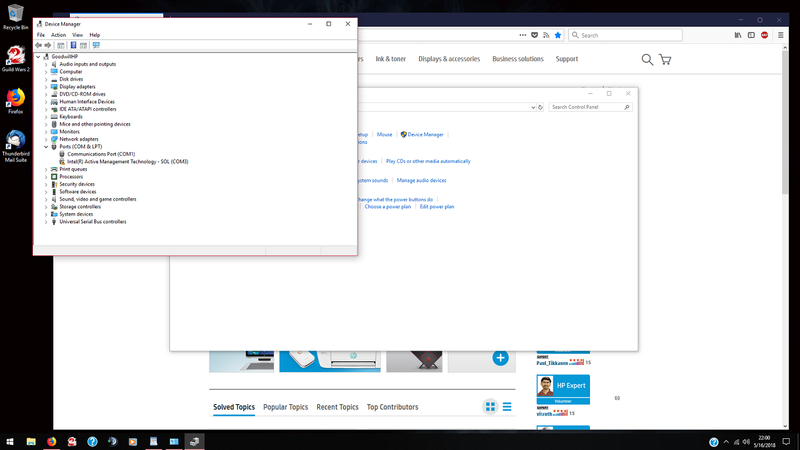Image resolution: width=800 pixels, height=450 pixels.
Task: Toggle the Firefox sidebar icon
Action: 751,35
